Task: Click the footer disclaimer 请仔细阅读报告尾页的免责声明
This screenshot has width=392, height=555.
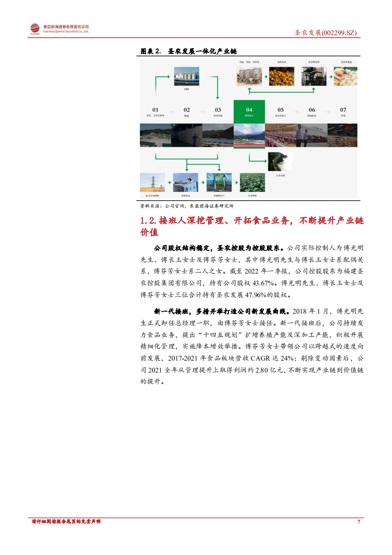Action: coord(66,522)
